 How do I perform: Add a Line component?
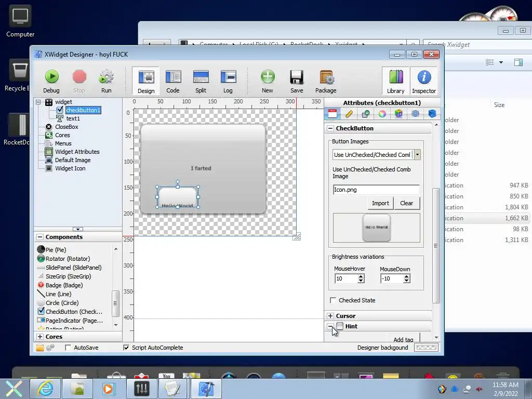54,294
